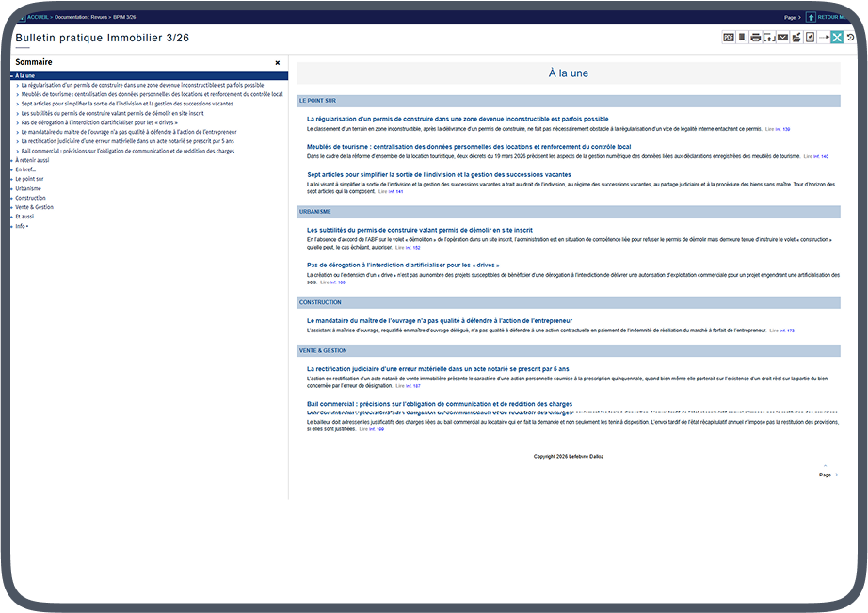Open 'Les subtilités du permis' in Sommaire
Image resolution: width=868 pixels, height=613 pixels.
pos(112,114)
